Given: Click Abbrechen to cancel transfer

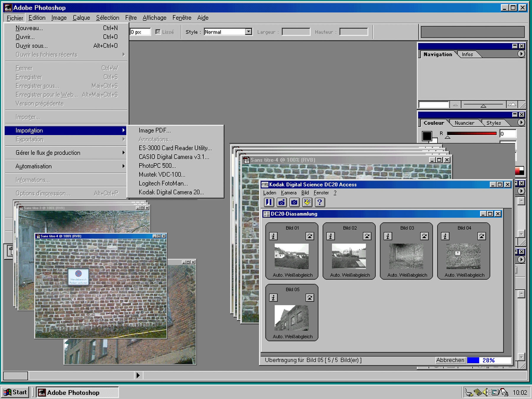Looking at the screenshot, I should 450,360.
